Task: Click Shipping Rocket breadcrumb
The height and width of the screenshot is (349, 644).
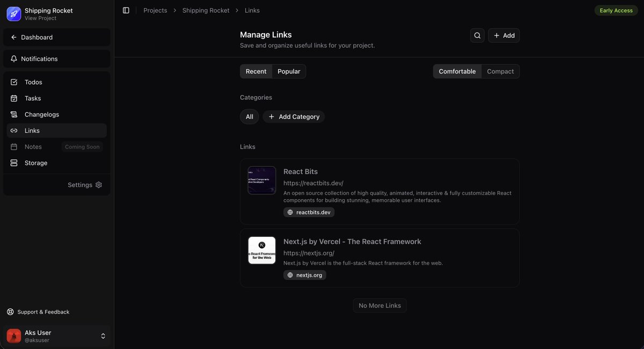Action: tap(206, 10)
